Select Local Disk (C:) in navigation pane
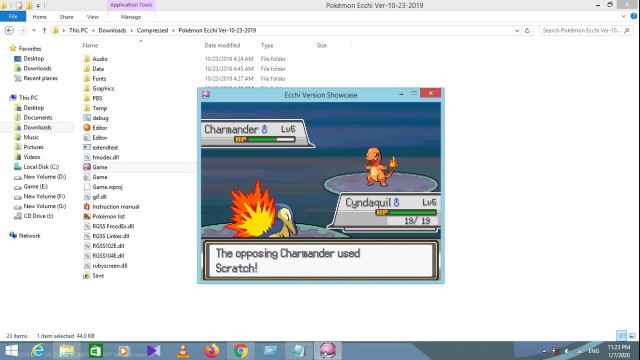The image size is (640, 360). [x=41, y=167]
